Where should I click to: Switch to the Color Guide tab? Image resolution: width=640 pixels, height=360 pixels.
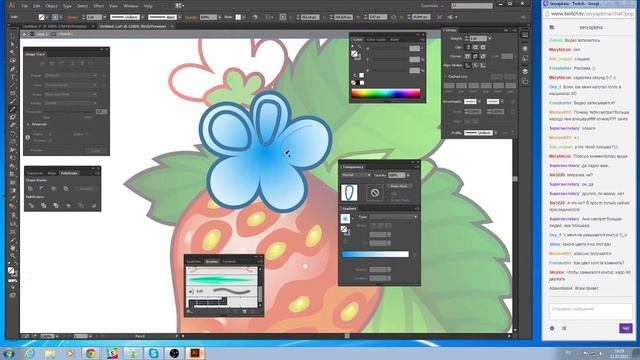click(x=376, y=40)
